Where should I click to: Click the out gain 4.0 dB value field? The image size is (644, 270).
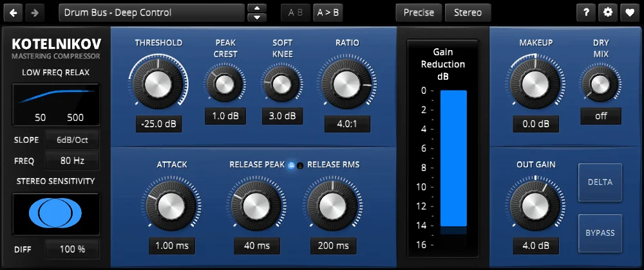coord(536,246)
